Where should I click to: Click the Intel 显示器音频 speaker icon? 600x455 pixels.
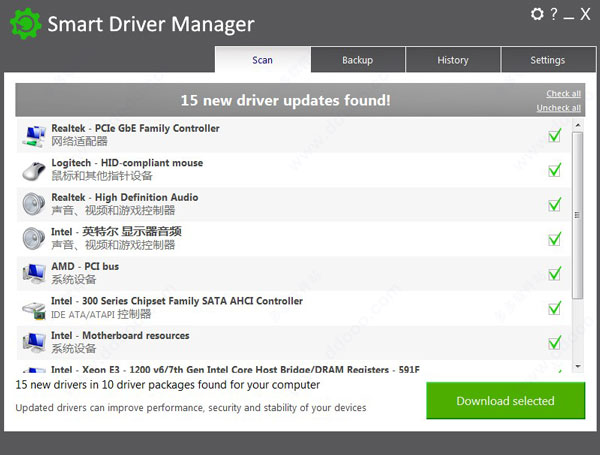34,239
